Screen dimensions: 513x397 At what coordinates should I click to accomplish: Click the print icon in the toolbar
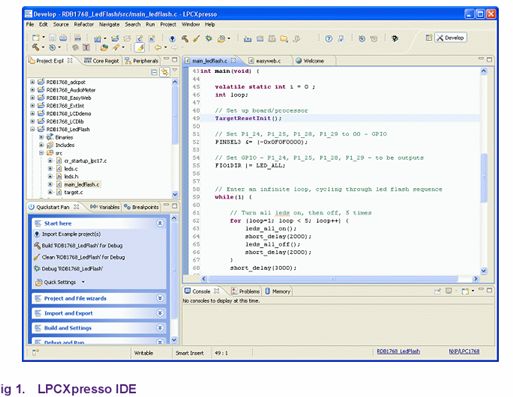point(78,38)
